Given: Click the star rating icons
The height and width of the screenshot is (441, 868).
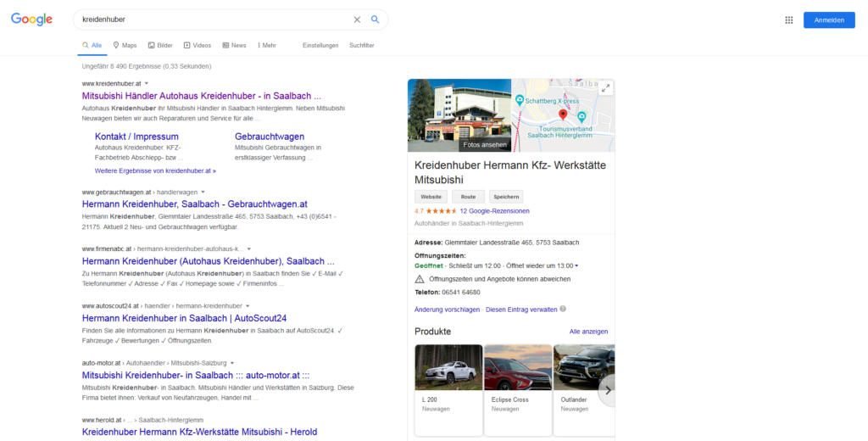Looking at the screenshot, I should (x=441, y=211).
